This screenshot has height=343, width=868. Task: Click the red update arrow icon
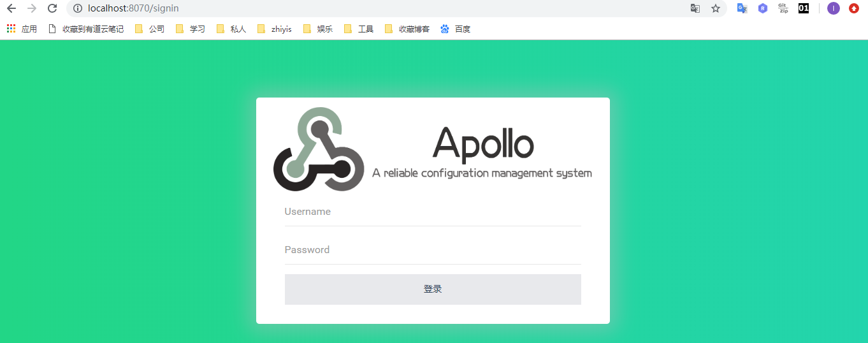[854, 8]
